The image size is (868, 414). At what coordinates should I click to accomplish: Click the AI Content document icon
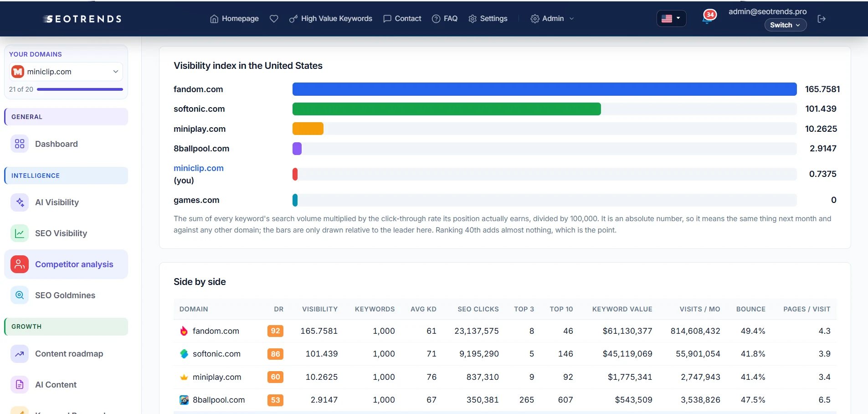click(20, 384)
